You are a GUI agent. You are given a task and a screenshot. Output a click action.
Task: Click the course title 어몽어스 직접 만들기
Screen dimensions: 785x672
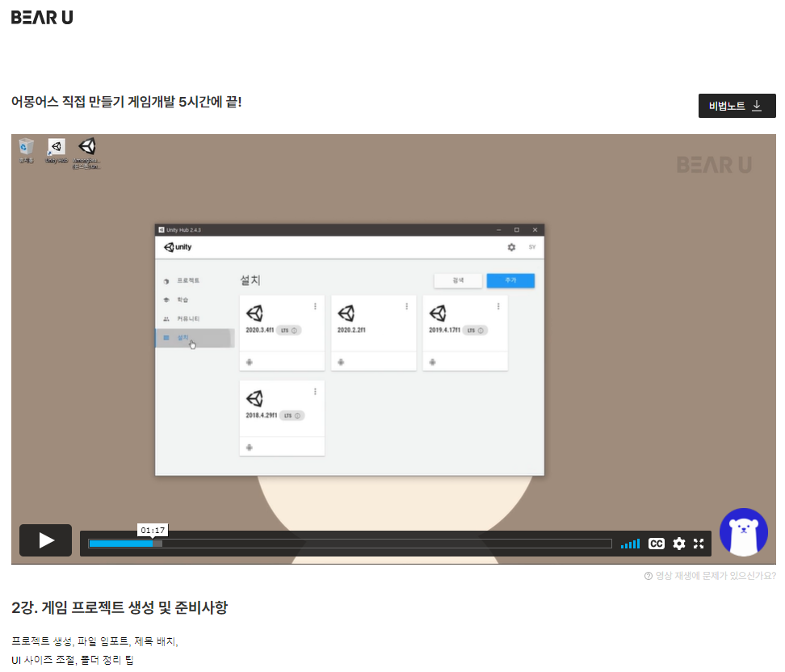point(126,102)
